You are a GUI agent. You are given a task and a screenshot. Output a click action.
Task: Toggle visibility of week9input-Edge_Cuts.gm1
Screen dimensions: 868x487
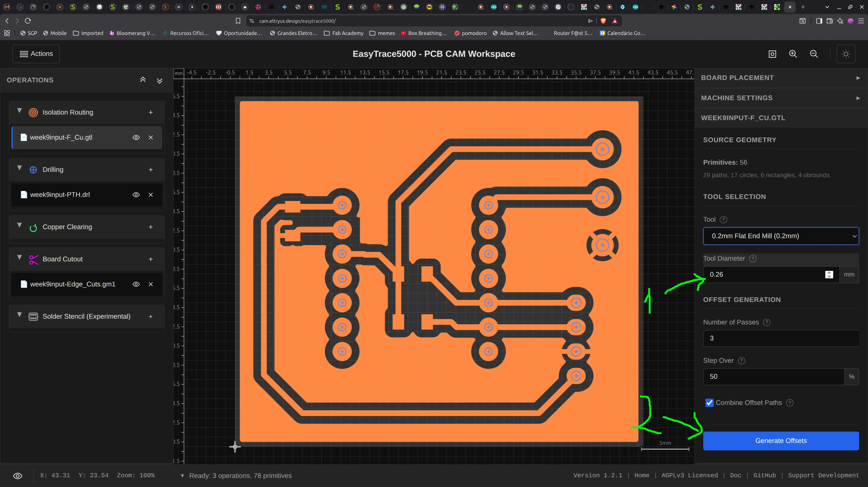tap(136, 284)
